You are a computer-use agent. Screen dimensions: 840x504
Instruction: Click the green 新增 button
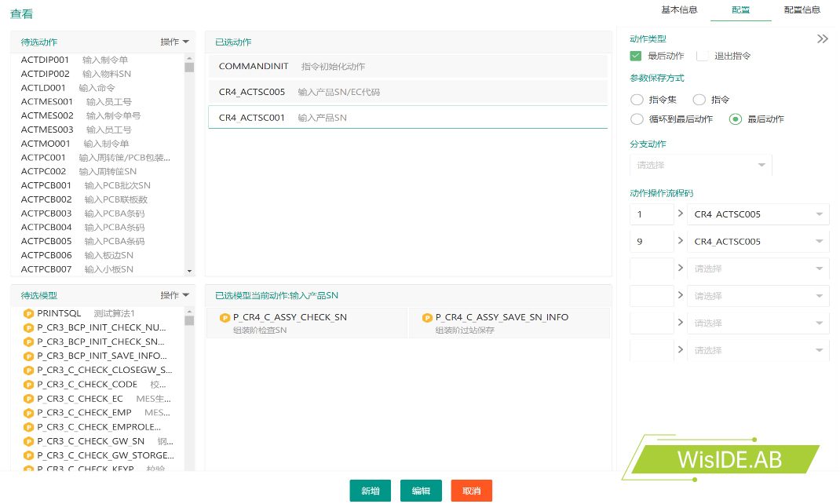tap(370, 491)
